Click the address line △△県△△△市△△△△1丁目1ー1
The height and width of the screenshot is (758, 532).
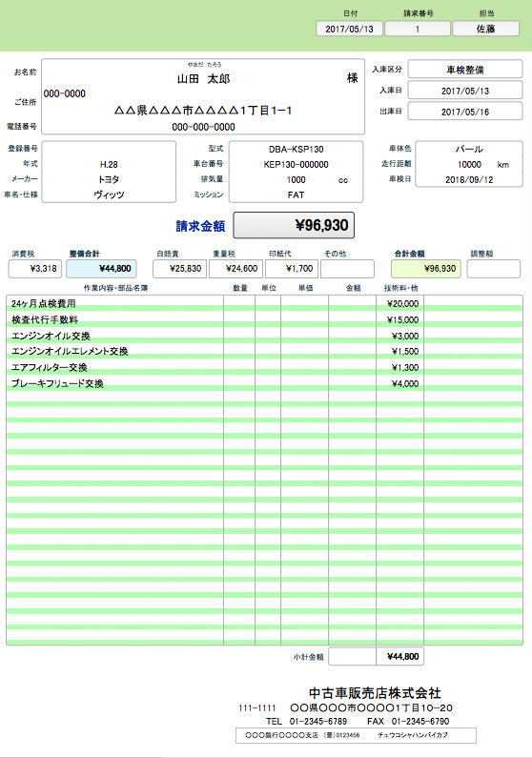coord(203,111)
